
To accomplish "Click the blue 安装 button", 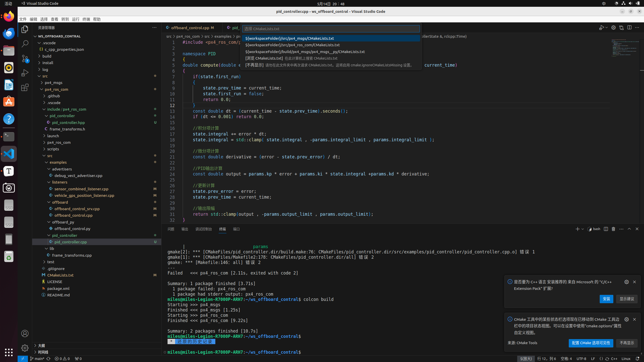I will click(x=606, y=299).
